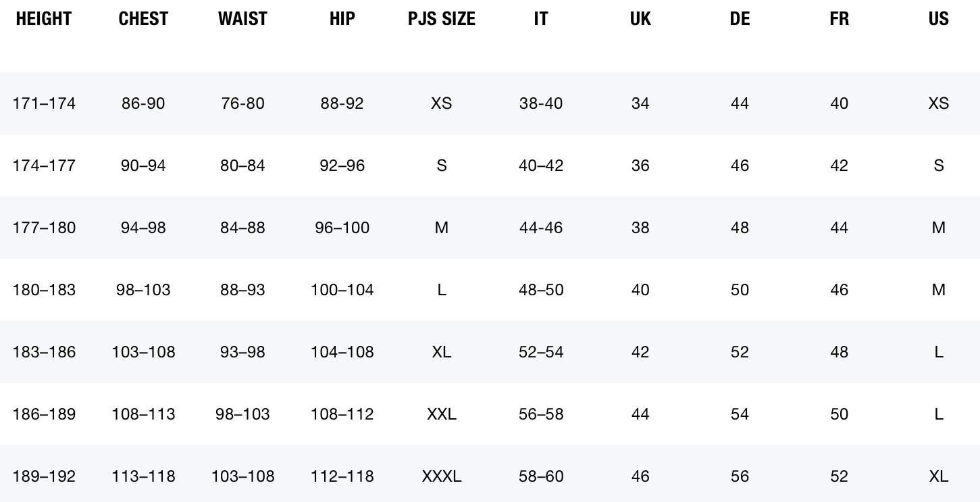Click FR size 48 cell
Viewport: 980px width, 502px height.
[839, 352]
